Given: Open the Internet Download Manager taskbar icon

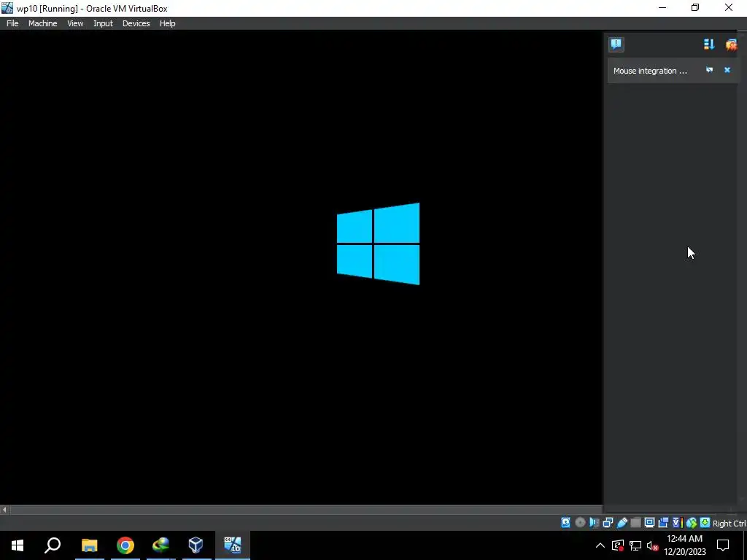Looking at the screenshot, I should tap(160, 545).
